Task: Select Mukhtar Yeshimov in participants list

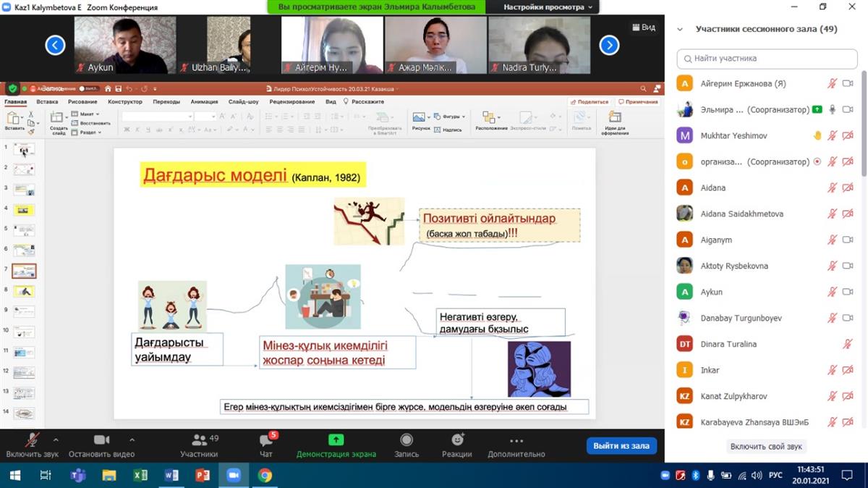Action: tap(733, 135)
